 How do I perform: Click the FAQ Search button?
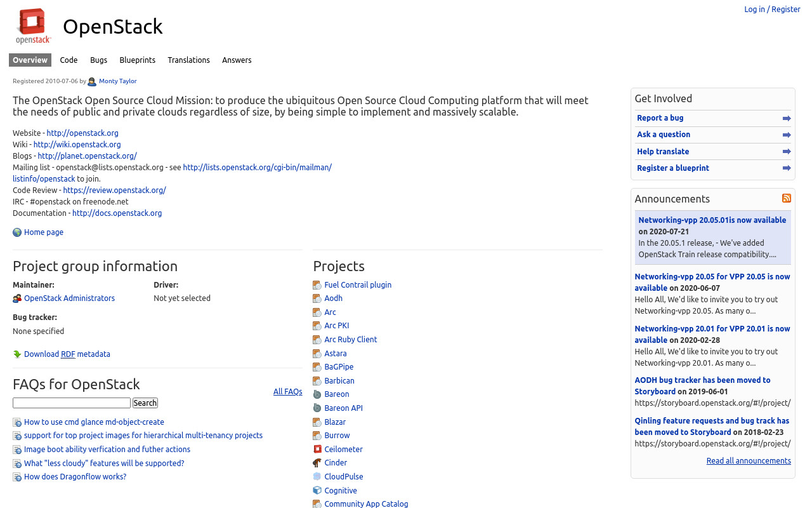[x=145, y=403]
